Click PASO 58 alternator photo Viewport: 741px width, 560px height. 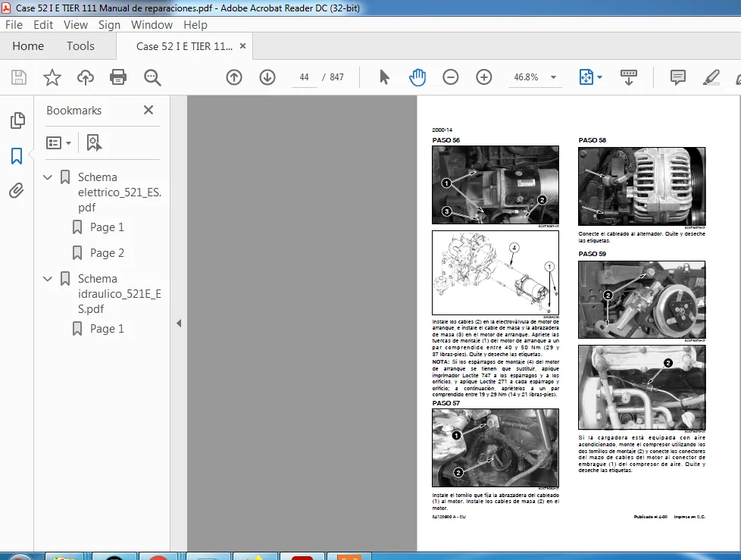[x=642, y=186]
